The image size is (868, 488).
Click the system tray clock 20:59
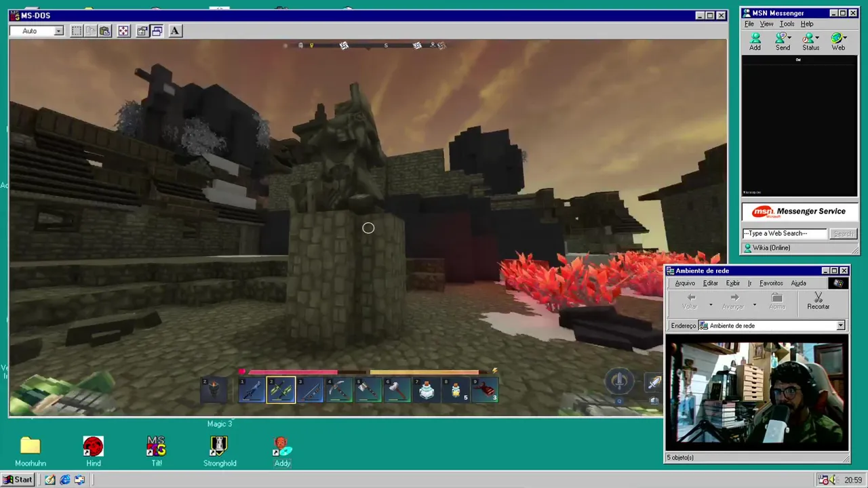coord(853,481)
